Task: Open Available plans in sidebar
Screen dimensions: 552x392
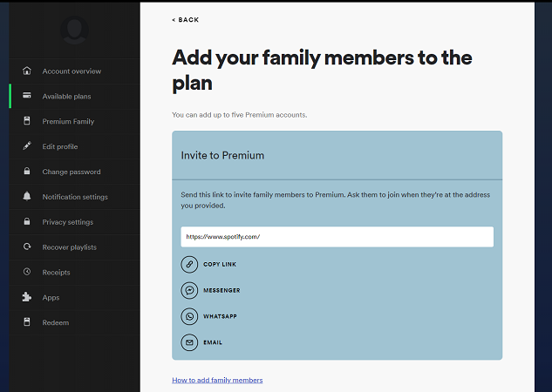Action: 66,97
